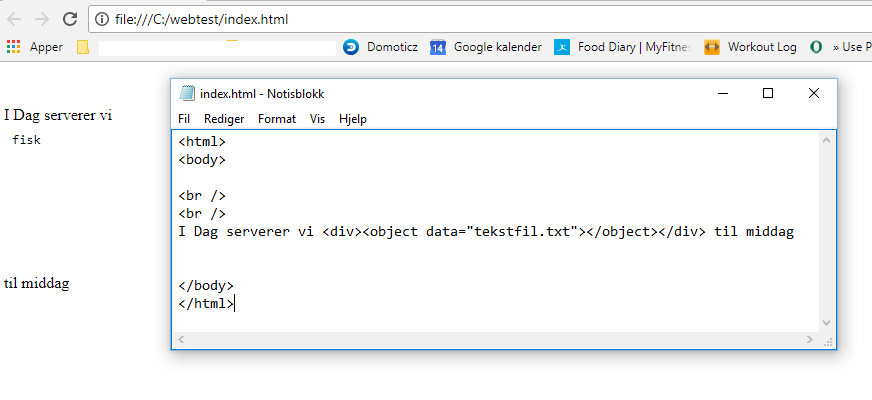
Task: Open the Format menu
Action: coord(277,119)
